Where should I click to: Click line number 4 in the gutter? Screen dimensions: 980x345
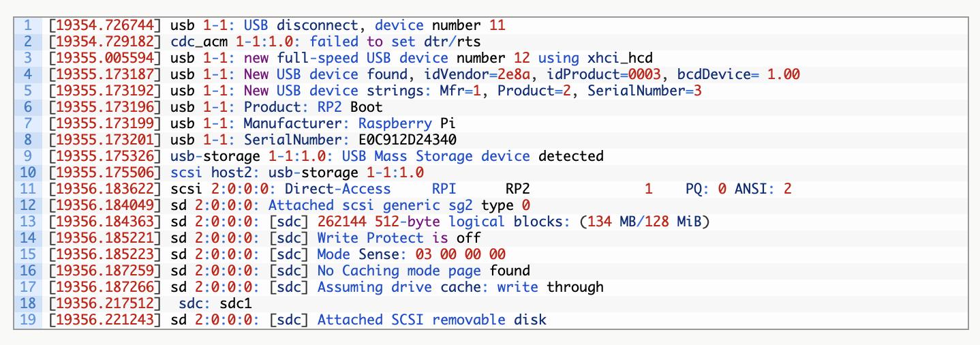pyautogui.click(x=28, y=74)
